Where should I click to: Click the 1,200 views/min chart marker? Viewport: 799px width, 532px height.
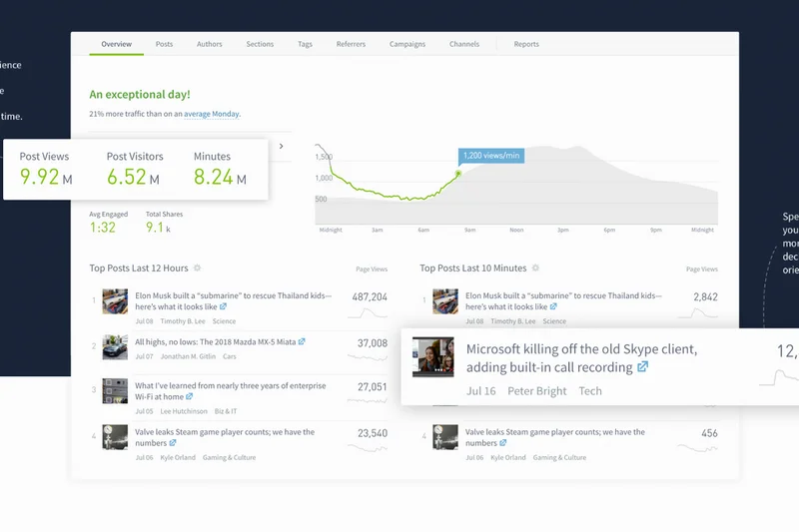click(458, 174)
